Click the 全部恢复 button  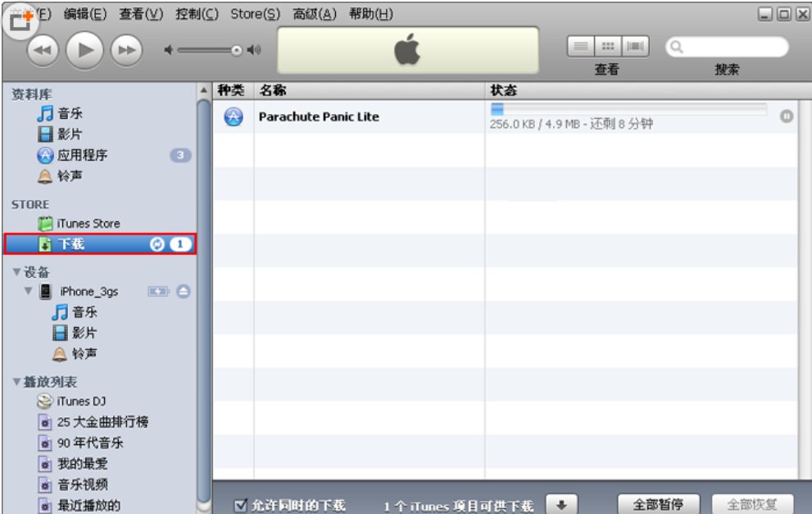pyautogui.click(x=752, y=505)
